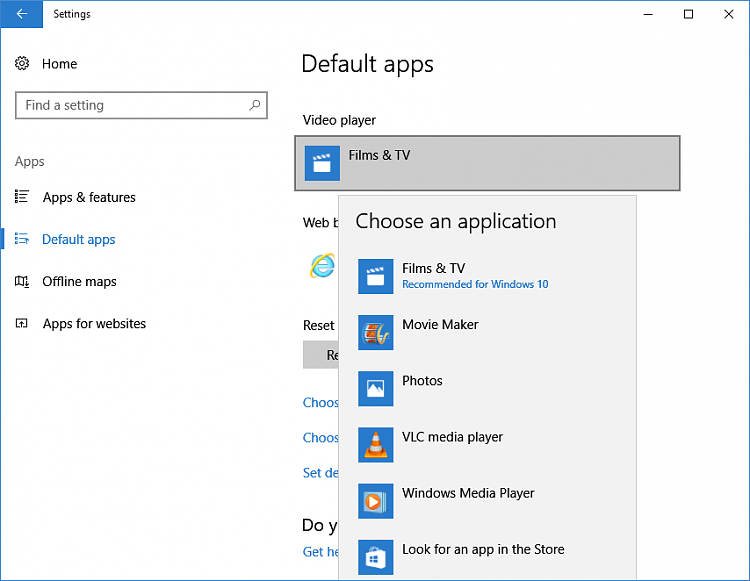
Task: Select VLC media player as video player
Action: (452, 437)
